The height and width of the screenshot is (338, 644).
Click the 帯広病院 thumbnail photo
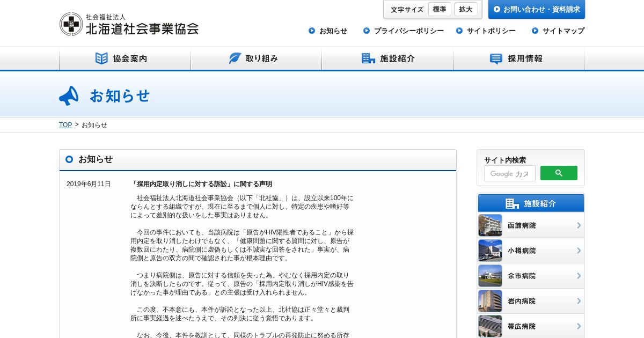(x=491, y=326)
